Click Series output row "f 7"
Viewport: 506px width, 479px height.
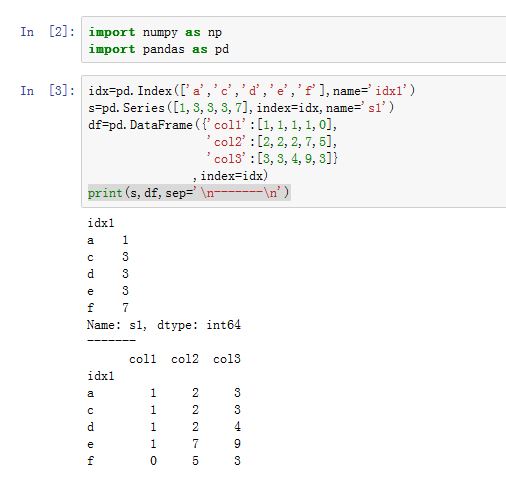[x=108, y=308]
